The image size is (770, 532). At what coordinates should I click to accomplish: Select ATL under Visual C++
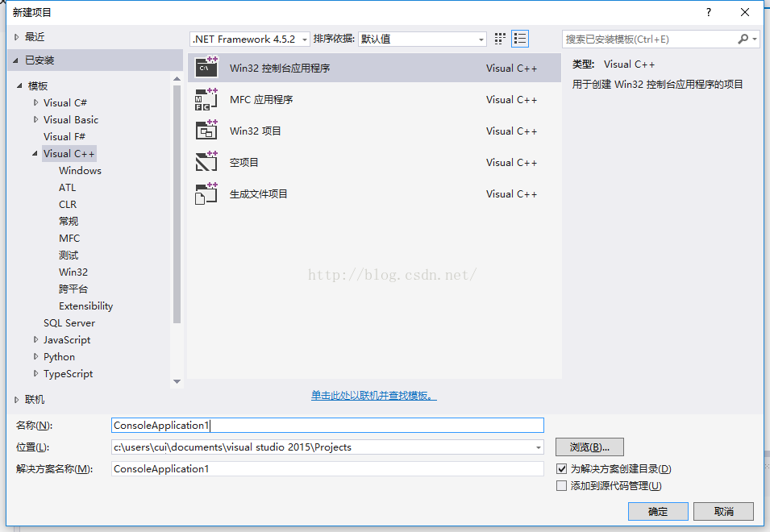coord(67,188)
